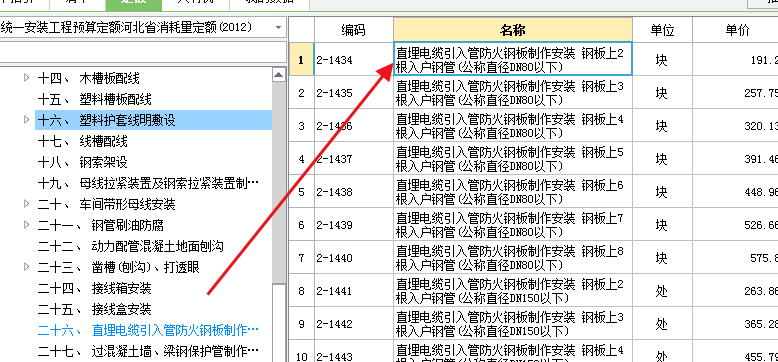
Task: Click the name cell for 钢板上3根 DN150以下
Action: [513, 324]
